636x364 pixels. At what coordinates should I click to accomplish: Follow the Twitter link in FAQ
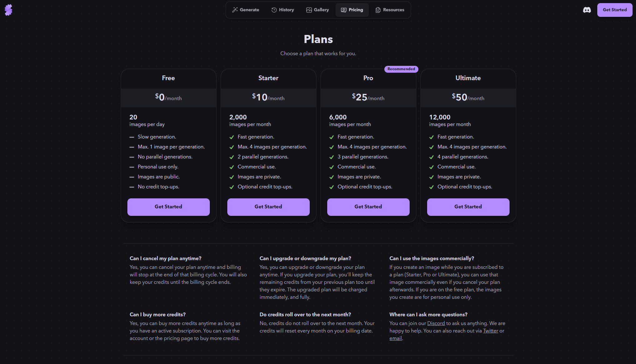(x=491, y=331)
